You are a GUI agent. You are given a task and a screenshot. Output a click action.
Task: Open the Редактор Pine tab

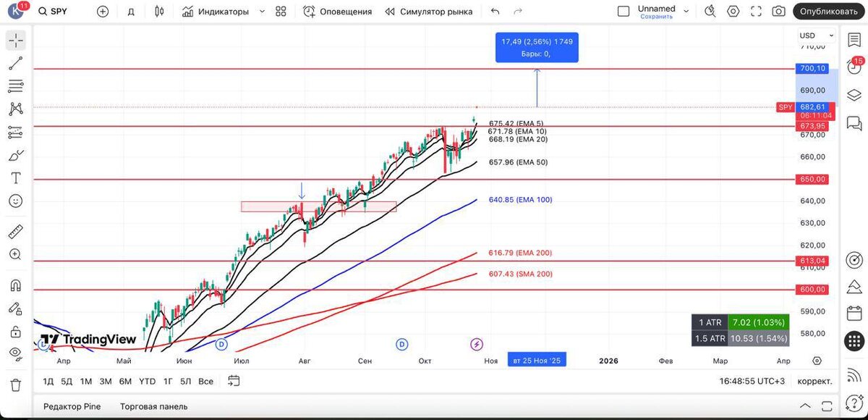pos(72,406)
